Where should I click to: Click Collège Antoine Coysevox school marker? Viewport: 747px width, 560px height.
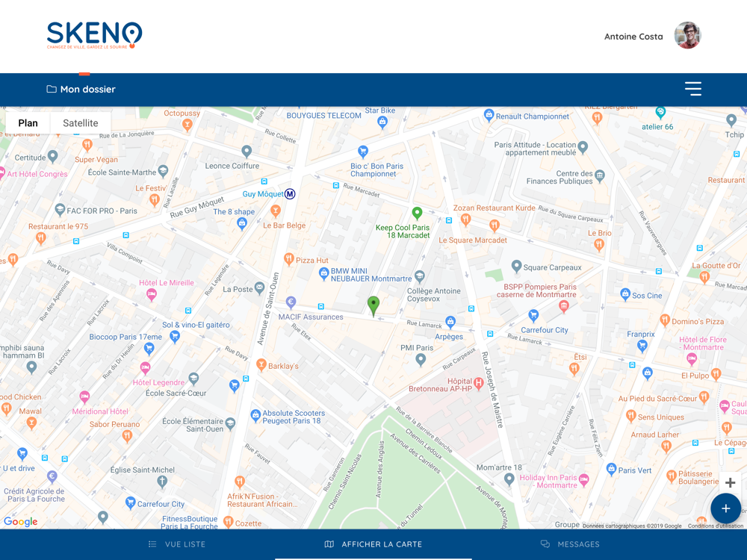(420, 276)
